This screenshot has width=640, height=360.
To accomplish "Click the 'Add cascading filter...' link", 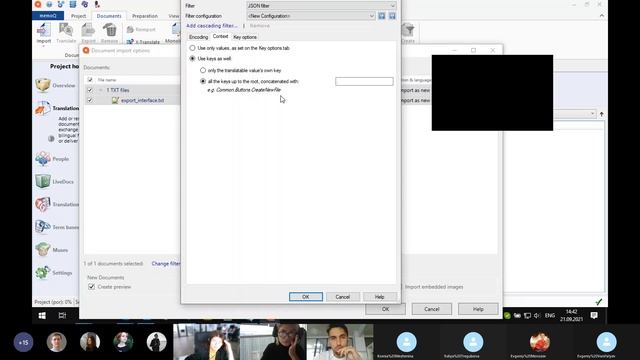I will pyautogui.click(x=211, y=26).
